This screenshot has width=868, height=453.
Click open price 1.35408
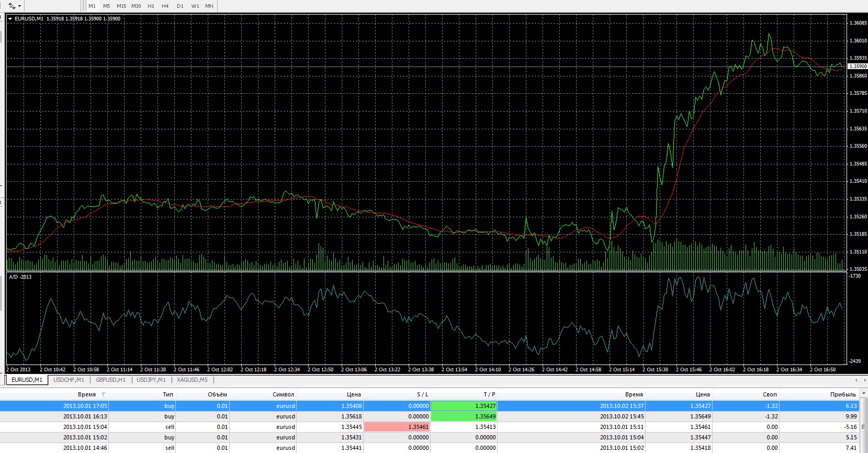pyautogui.click(x=352, y=406)
